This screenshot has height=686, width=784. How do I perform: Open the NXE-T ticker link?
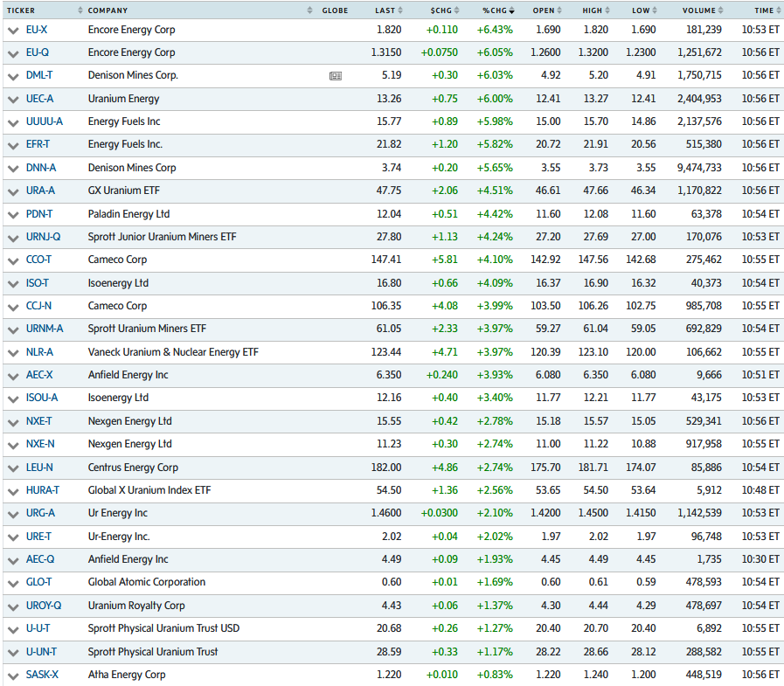click(x=38, y=421)
